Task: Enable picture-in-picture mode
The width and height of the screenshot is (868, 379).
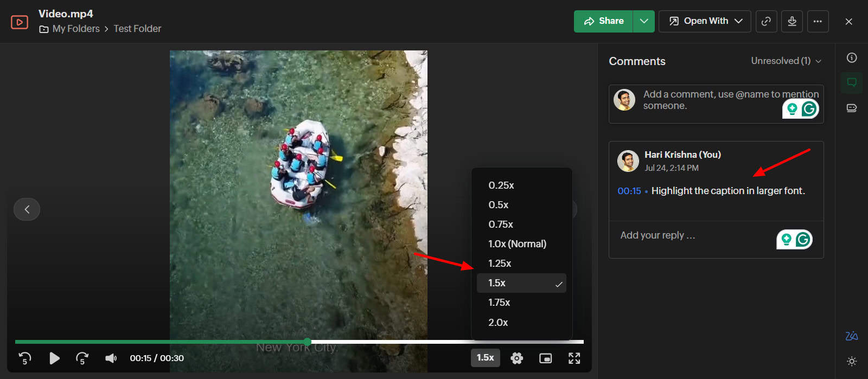Action: pos(545,358)
